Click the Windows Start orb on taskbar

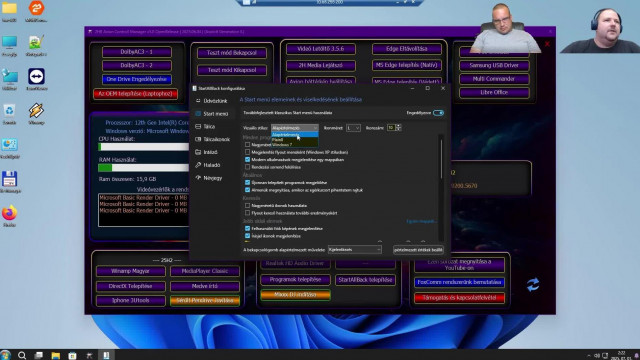coord(5,355)
